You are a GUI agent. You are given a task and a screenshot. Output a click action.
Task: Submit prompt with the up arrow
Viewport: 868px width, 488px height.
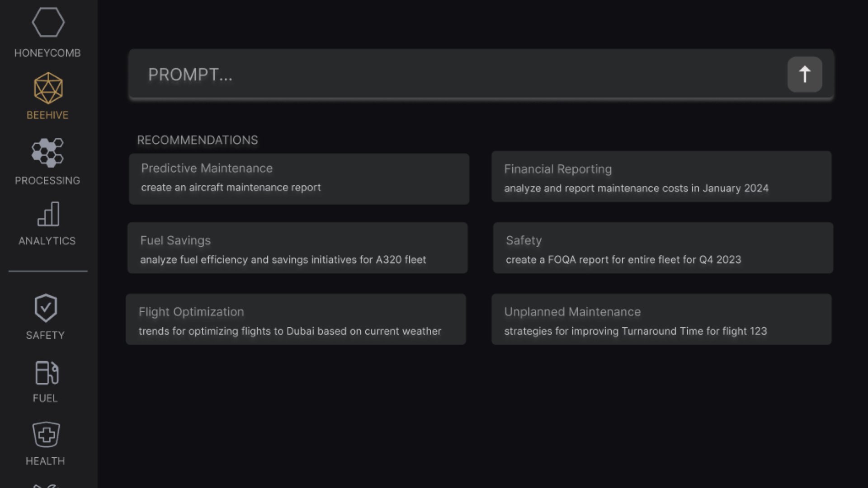(x=805, y=75)
